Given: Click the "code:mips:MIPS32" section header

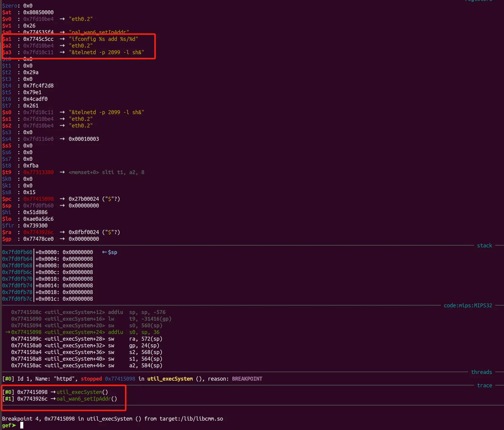Looking at the screenshot, I should (x=468, y=306).
